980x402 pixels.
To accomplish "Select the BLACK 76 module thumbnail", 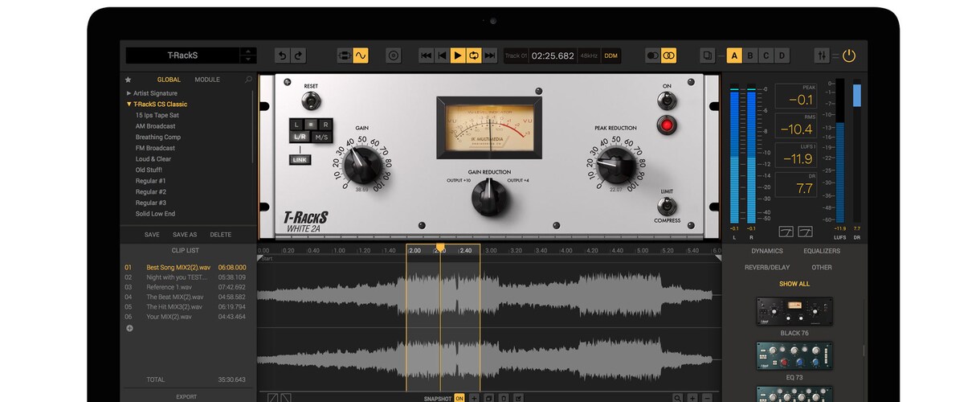I will tap(794, 311).
